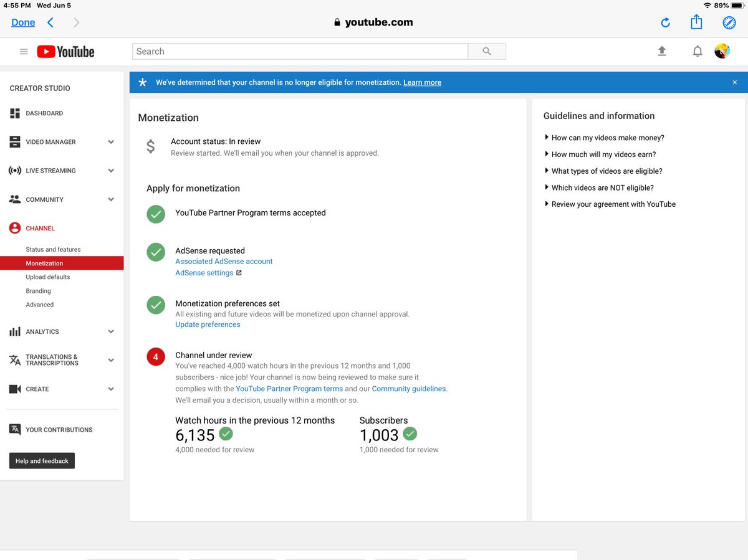The height and width of the screenshot is (560, 748).
Task: Reload the page in Safari
Action: point(665,22)
